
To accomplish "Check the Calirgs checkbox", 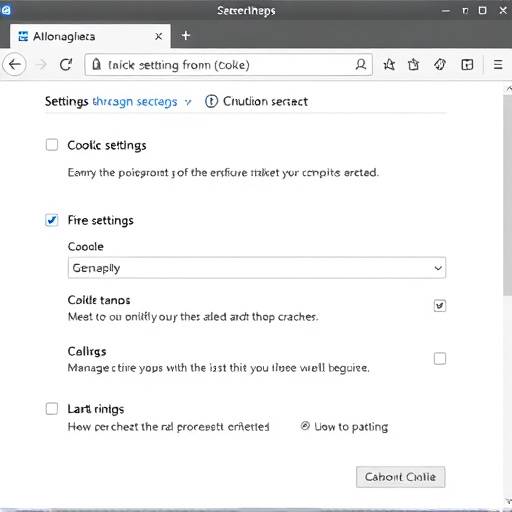I will click(440, 359).
